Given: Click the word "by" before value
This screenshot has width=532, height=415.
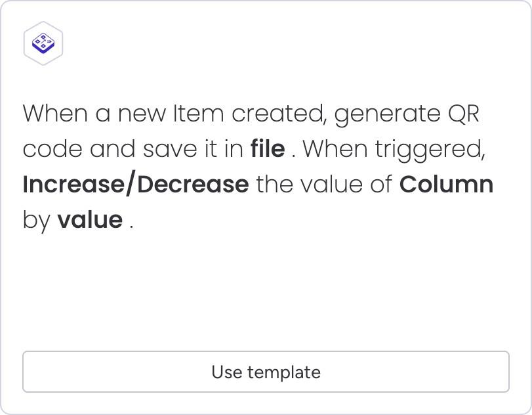Looking at the screenshot, I should [36, 221].
